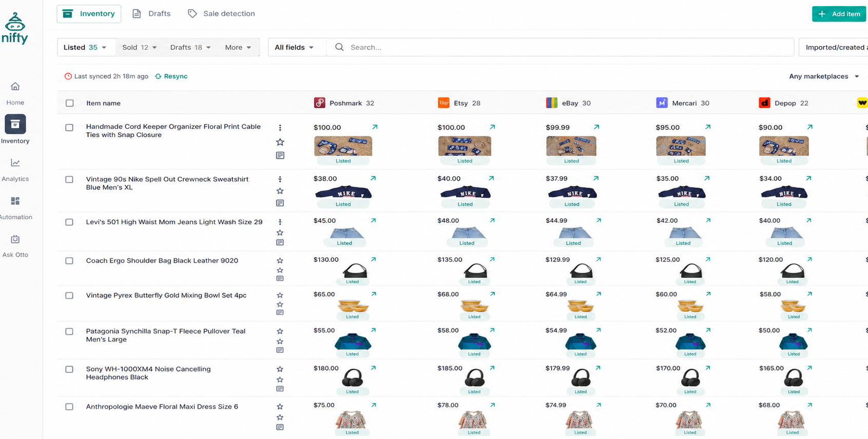This screenshot has height=439, width=868.
Task: Click Etsy thumbnail of Cord Keeper
Action: click(x=465, y=147)
